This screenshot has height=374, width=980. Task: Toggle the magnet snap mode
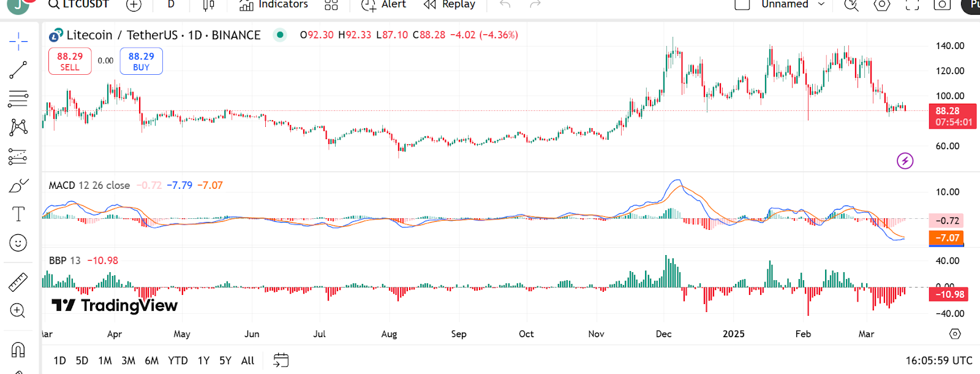[18, 349]
